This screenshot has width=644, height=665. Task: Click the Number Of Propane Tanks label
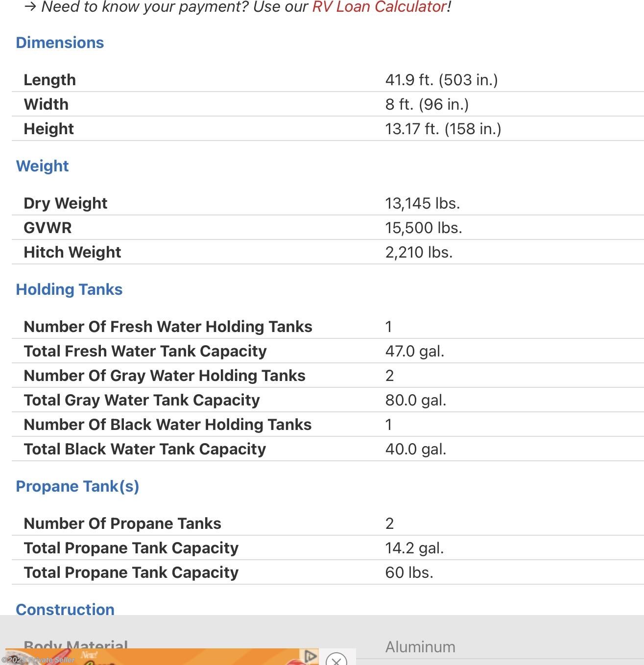tap(122, 523)
